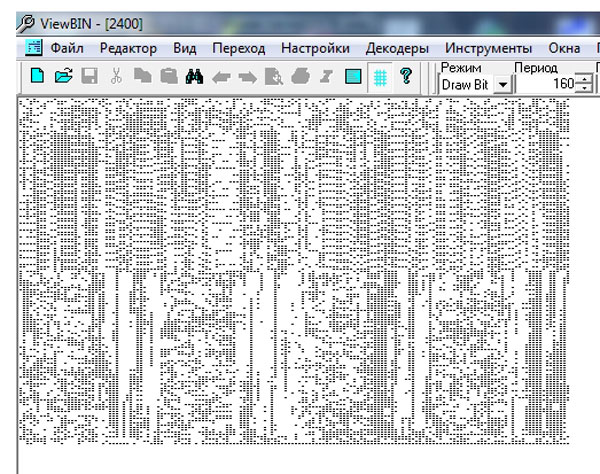
Task: Click the back arrow icon
Action: 221,78
